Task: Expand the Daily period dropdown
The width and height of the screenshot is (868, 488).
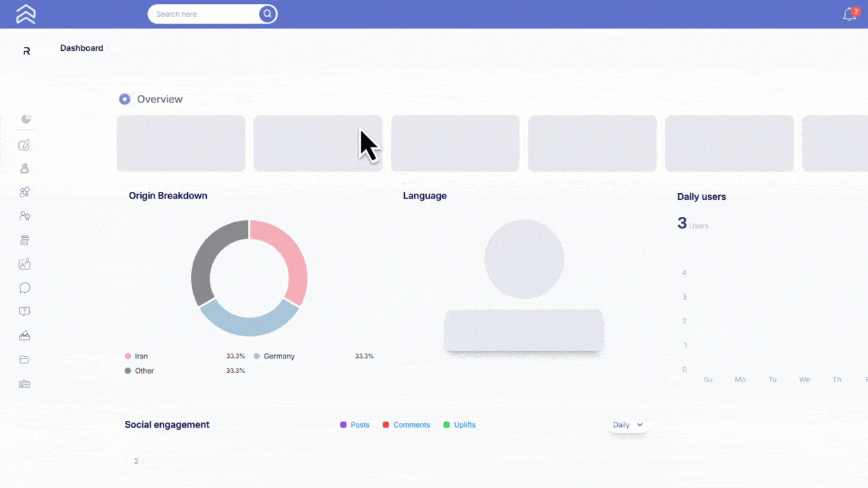Action: (627, 425)
